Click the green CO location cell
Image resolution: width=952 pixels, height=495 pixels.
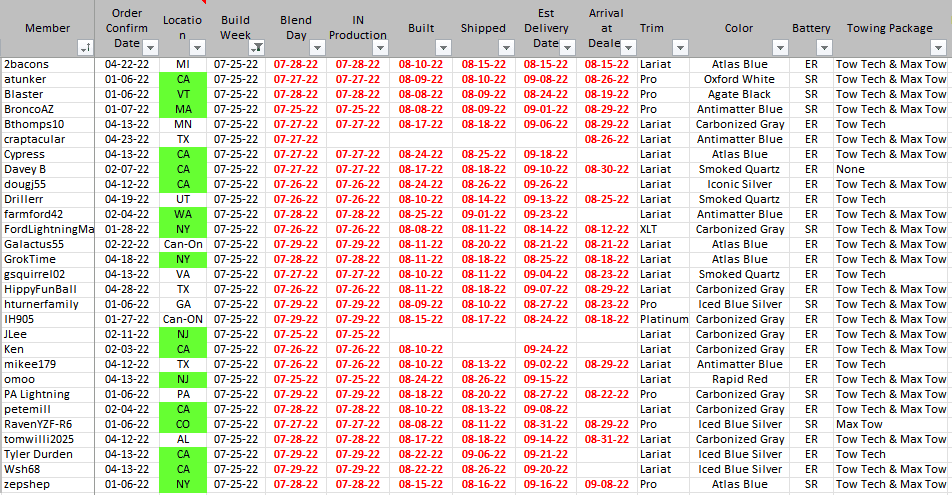pyautogui.click(x=182, y=424)
